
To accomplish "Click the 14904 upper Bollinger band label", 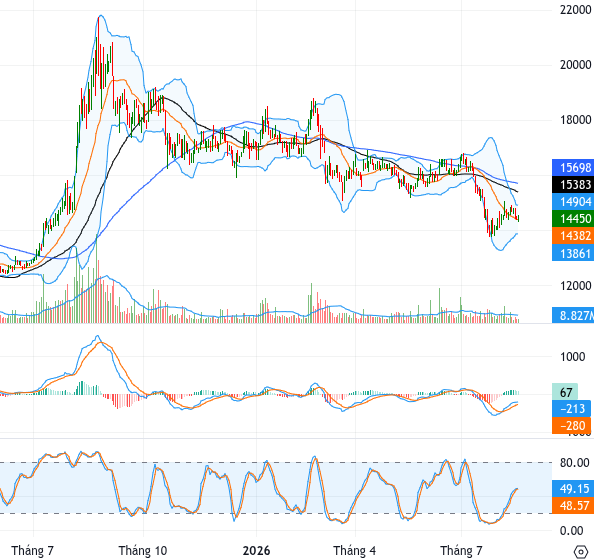I will pyautogui.click(x=573, y=202).
